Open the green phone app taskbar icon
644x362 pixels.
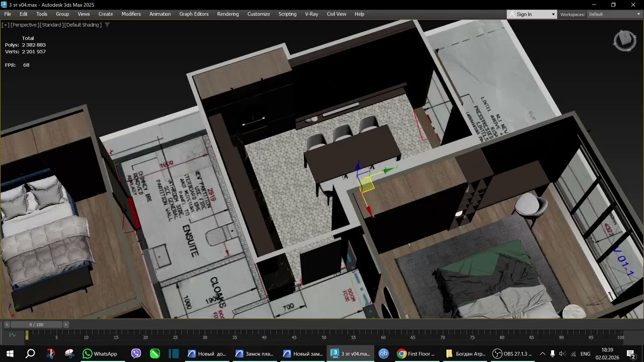[x=154, y=353]
